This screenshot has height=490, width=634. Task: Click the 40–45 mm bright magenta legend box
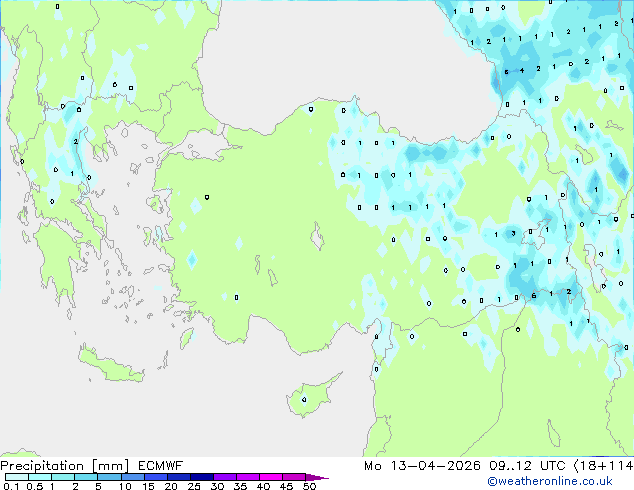271,477
